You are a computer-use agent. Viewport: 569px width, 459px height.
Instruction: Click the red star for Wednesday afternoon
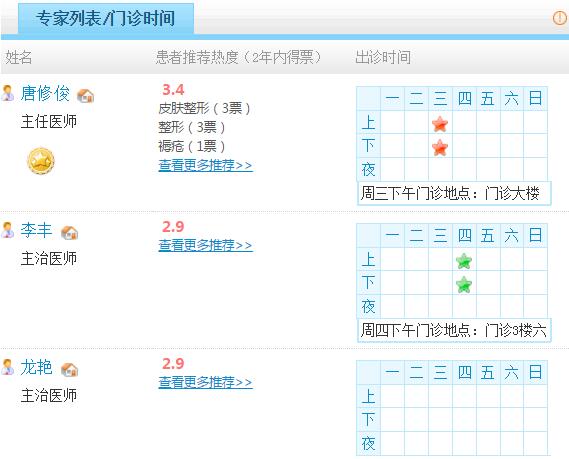(x=440, y=147)
